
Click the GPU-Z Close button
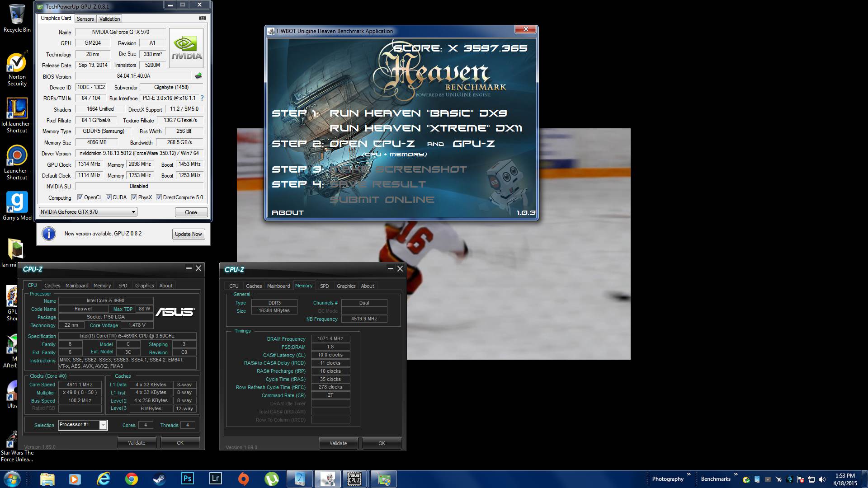click(x=191, y=212)
